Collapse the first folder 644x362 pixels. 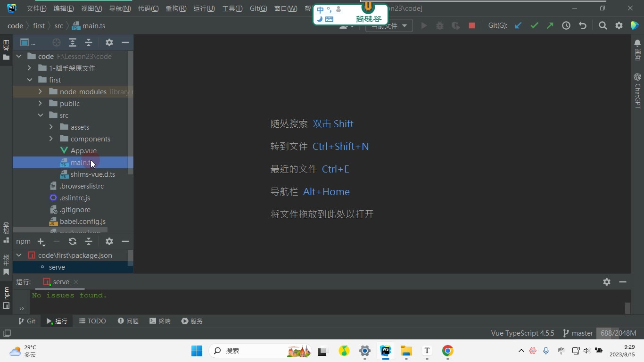[29, 80]
